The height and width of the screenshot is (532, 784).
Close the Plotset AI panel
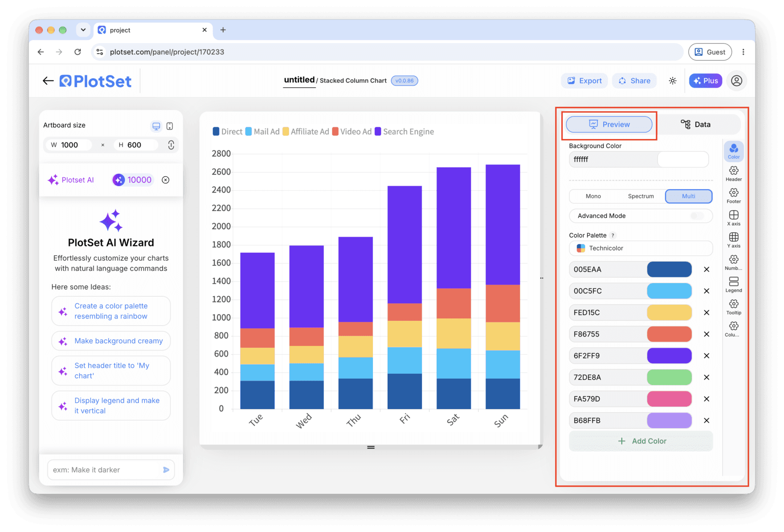pos(166,180)
